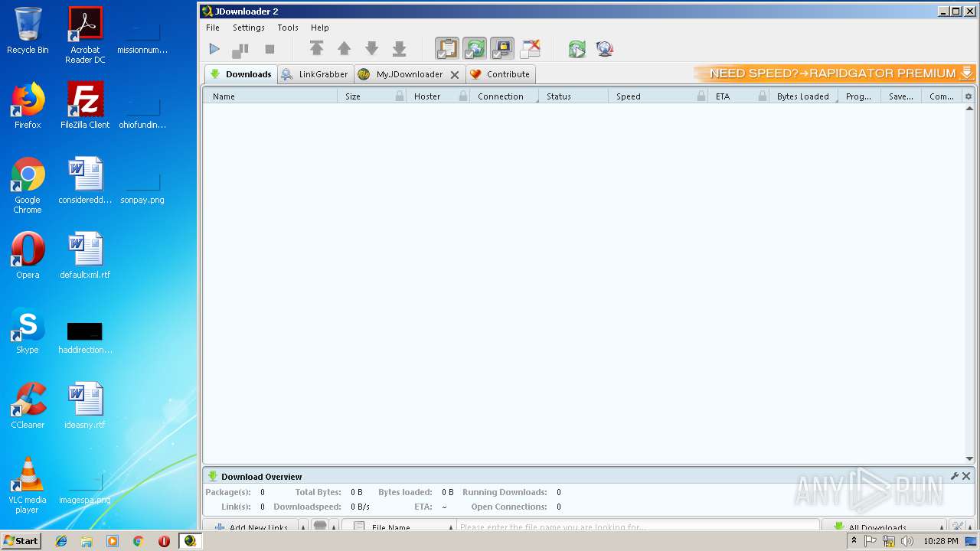
Task: Toggle the lock on Speed column
Action: [701, 96]
